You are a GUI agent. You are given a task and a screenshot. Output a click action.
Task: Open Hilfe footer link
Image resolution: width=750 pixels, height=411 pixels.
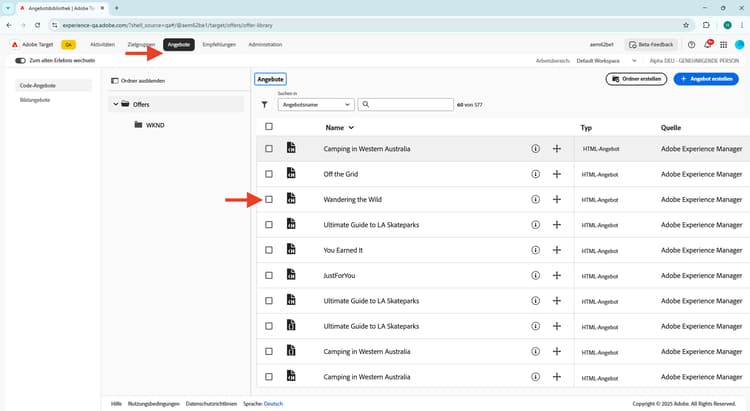pos(116,404)
